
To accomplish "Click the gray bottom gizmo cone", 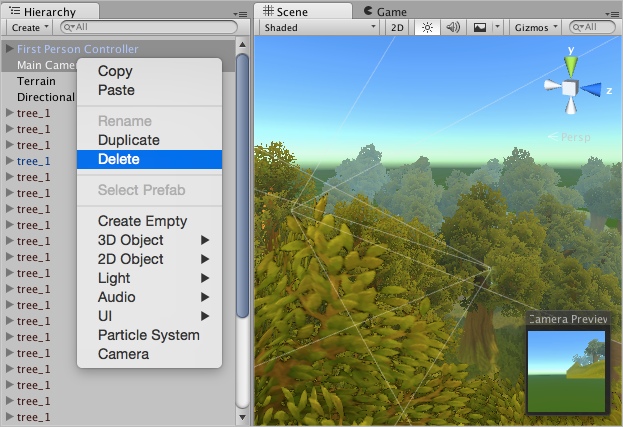I will click(571, 106).
